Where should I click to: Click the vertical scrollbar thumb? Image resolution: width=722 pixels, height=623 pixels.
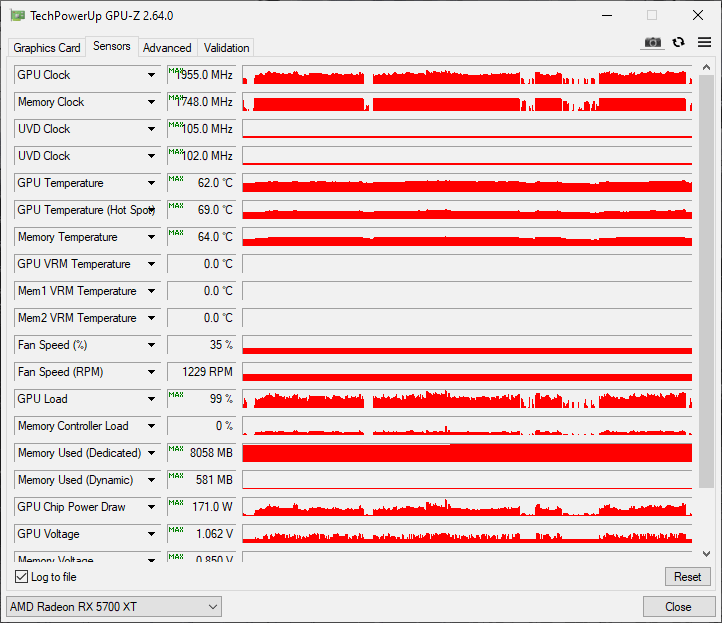tap(706, 281)
